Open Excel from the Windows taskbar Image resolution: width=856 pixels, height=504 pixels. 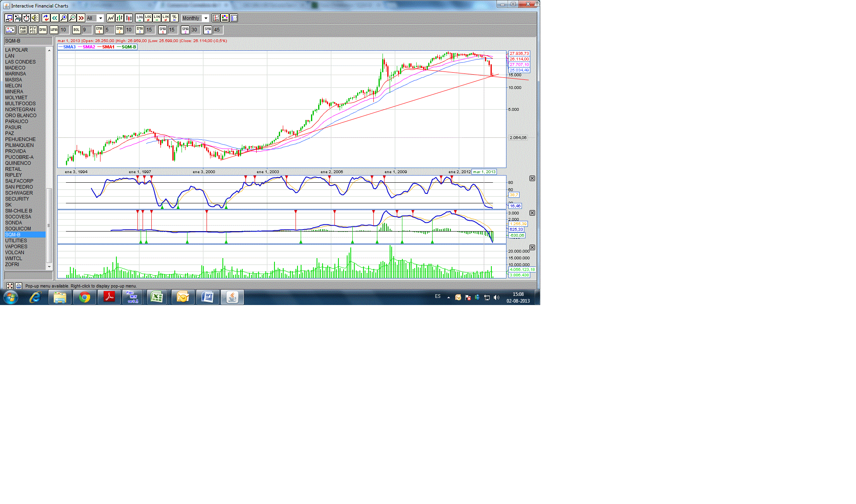(x=157, y=297)
